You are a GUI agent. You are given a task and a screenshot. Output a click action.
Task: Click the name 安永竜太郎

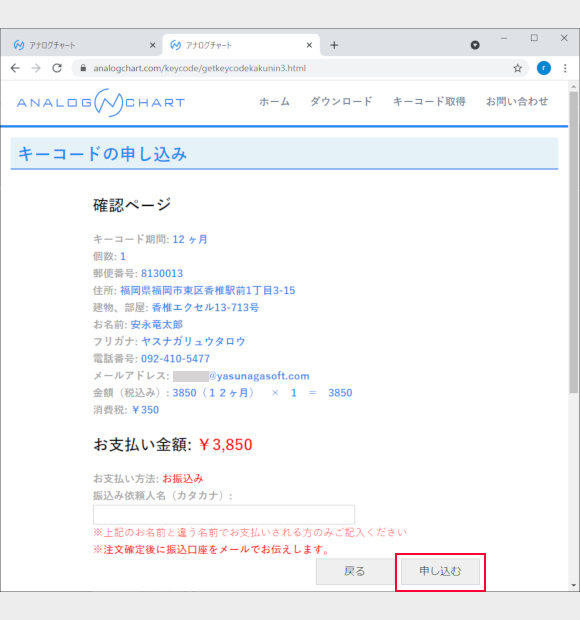point(157,325)
